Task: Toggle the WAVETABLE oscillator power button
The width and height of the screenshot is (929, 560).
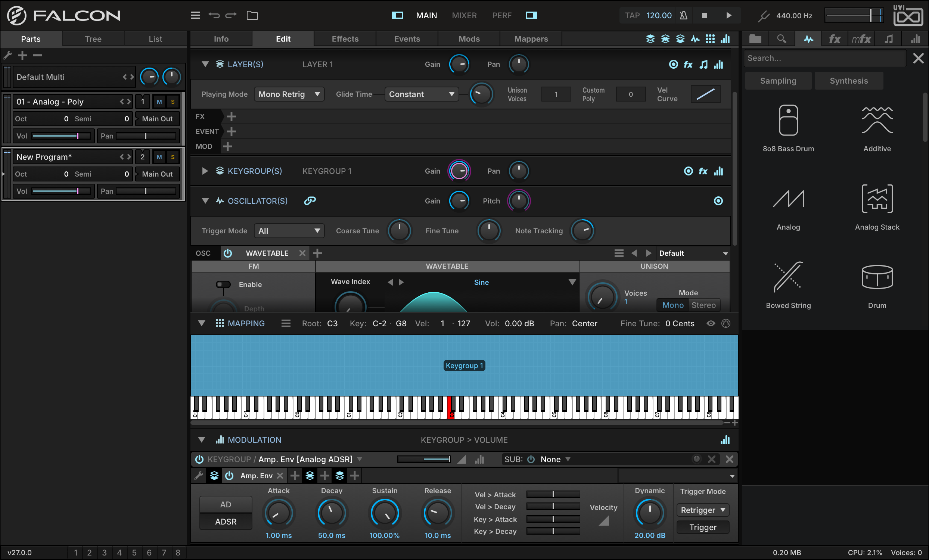Action: pos(228,253)
